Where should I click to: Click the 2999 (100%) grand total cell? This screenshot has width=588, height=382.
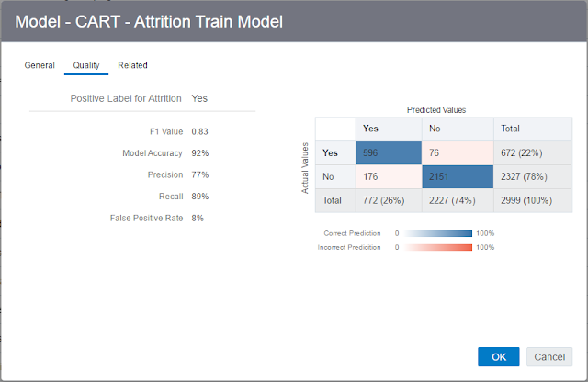tap(533, 200)
